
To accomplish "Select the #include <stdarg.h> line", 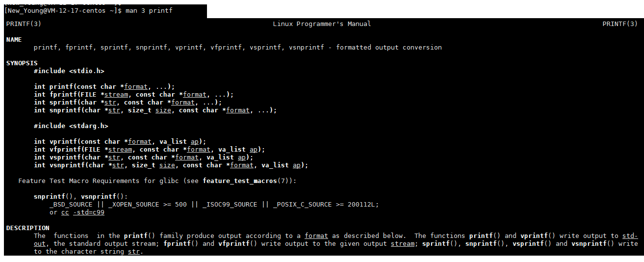I will pos(71,126).
